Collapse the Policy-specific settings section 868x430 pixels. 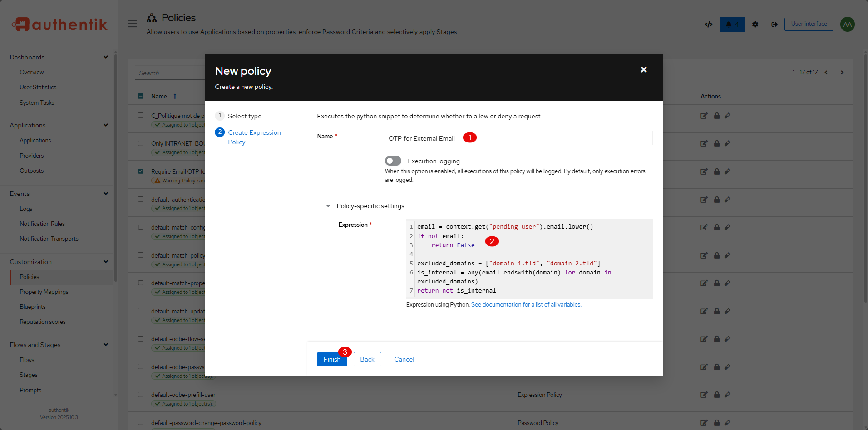pyautogui.click(x=328, y=206)
